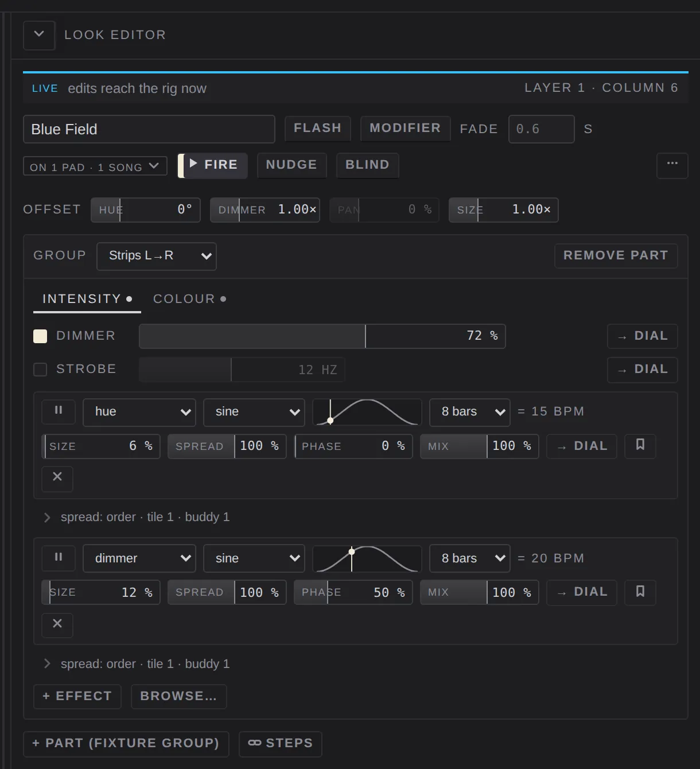700x769 pixels.
Task: Expand spread settings under dimmer effect
Action: pyautogui.click(x=137, y=664)
